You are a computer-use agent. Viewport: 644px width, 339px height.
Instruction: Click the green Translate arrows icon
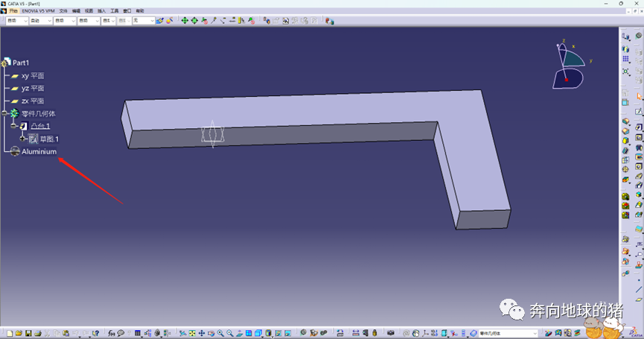185,21
